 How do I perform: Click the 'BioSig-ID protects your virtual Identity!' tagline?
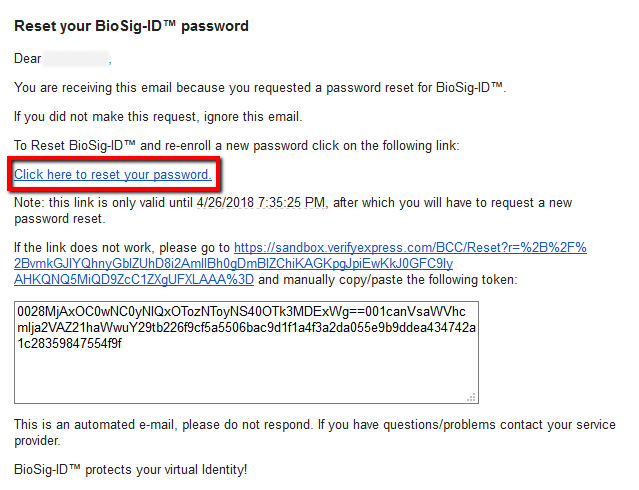[130, 470]
